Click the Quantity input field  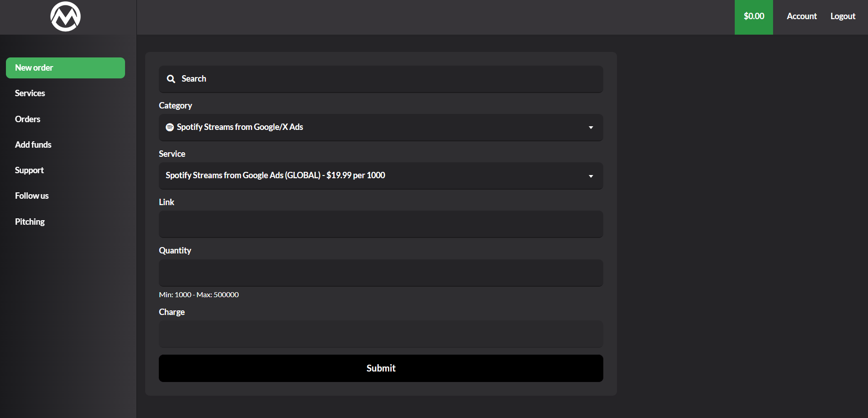381,273
